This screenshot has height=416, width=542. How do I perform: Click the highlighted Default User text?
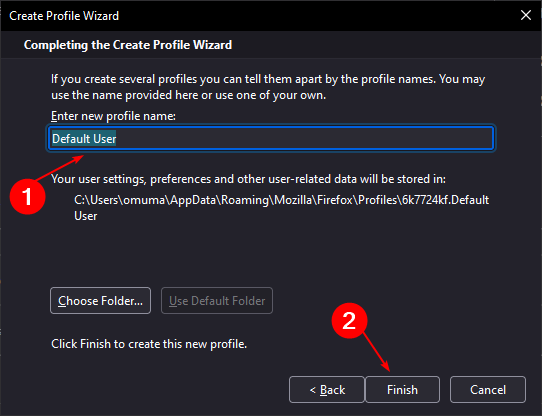[x=84, y=139]
